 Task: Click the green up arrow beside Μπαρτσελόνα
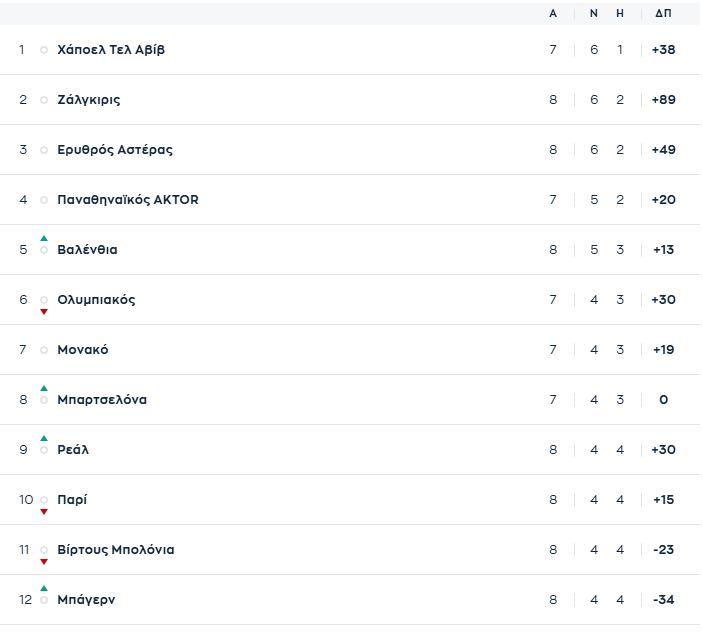tap(44, 388)
